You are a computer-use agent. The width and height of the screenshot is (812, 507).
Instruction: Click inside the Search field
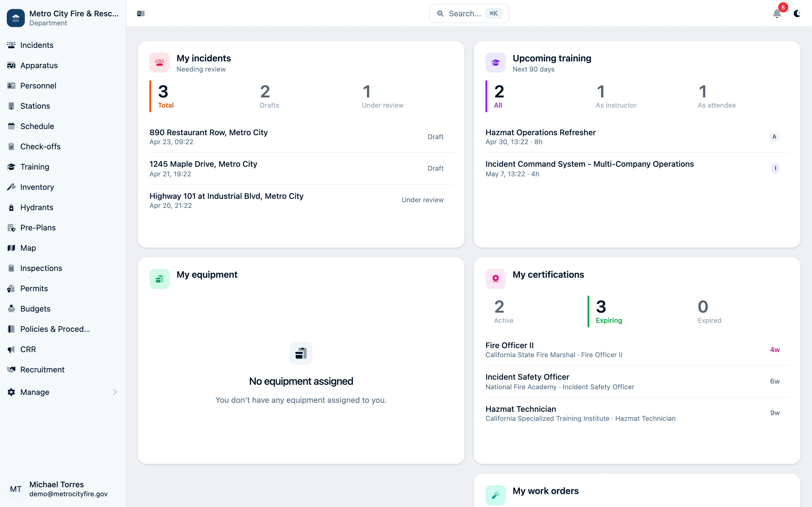click(x=469, y=14)
